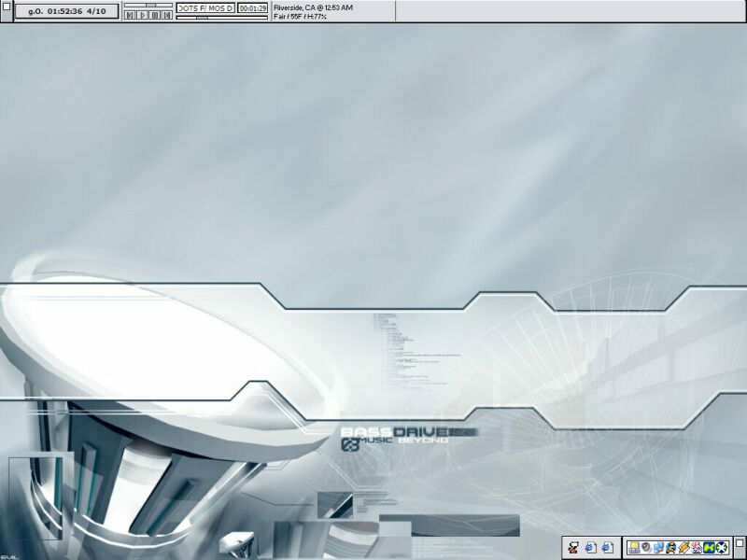
Task: Click the scrolling track title display
Action: click(204, 7)
